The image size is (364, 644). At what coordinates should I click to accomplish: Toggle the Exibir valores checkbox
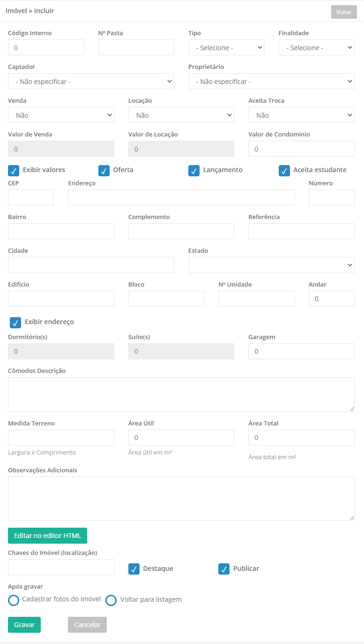14,171
